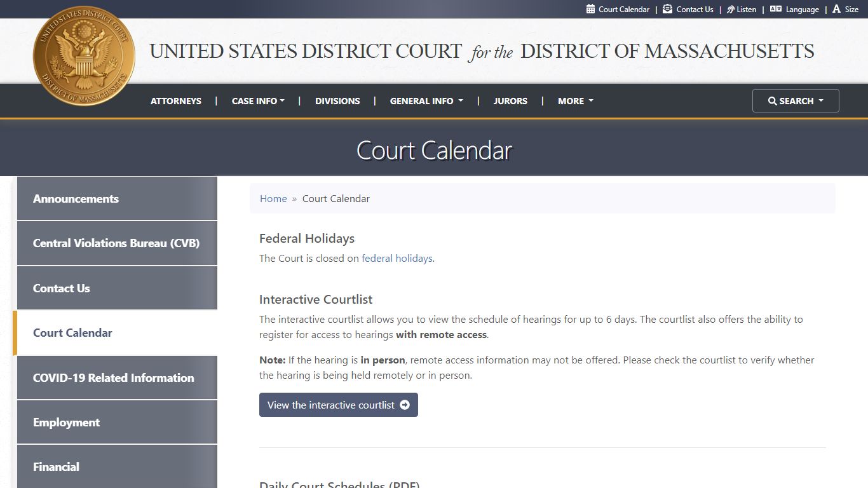Click Home in the breadcrumb trail
868x488 pixels.
pyautogui.click(x=273, y=198)
